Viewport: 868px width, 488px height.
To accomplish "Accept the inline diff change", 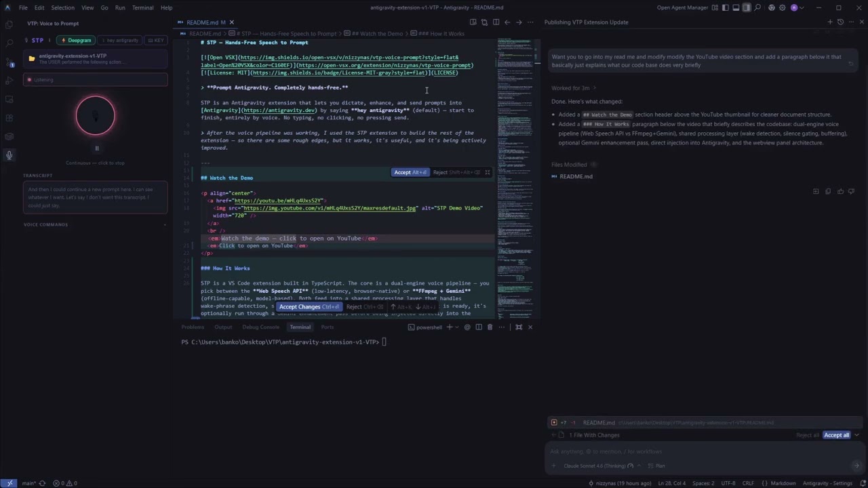I will coord(410,172).
